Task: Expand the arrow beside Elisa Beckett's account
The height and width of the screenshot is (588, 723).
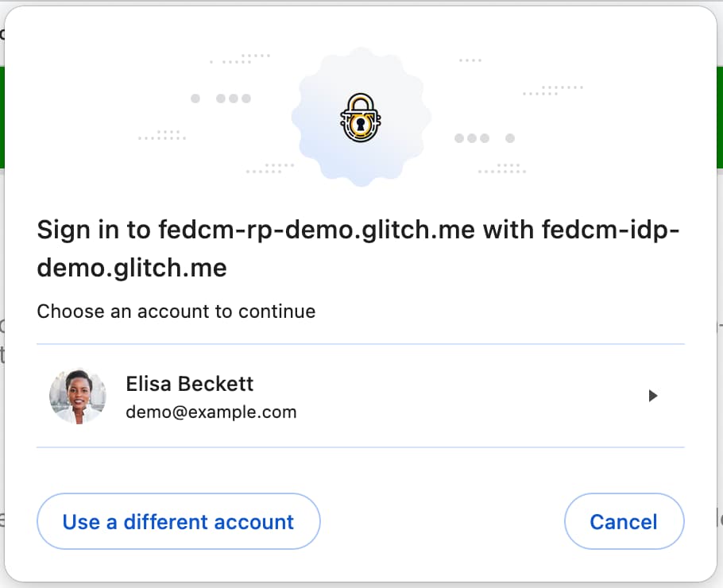Action: (x=653, y=396)
